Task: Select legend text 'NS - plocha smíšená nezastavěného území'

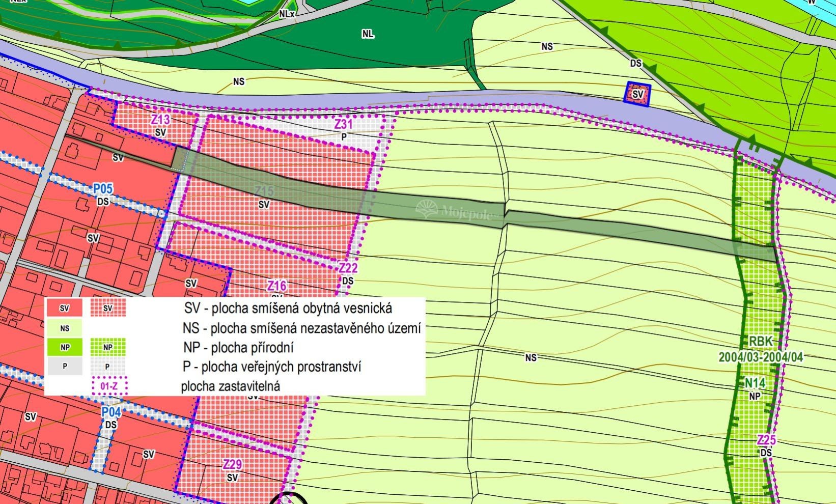Action: 302,328
